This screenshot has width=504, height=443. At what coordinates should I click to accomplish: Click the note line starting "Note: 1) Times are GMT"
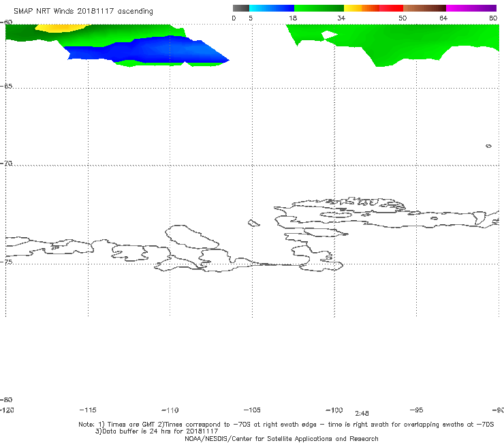(286, 425)
